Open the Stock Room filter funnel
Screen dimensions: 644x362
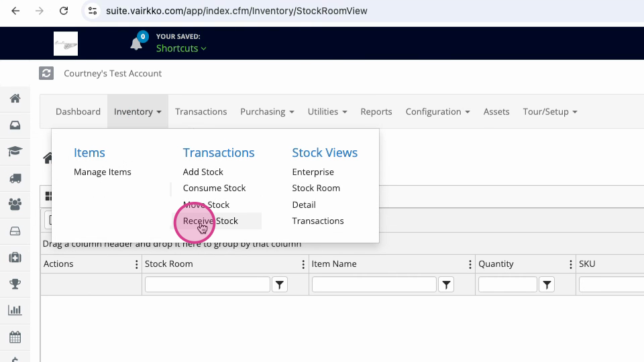280,284
